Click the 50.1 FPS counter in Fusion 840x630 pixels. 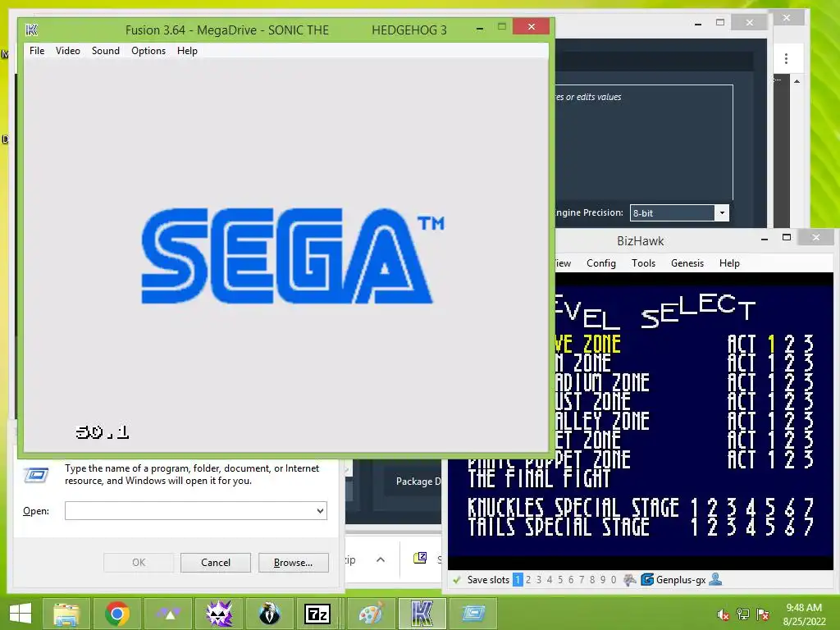click(103, 431)
